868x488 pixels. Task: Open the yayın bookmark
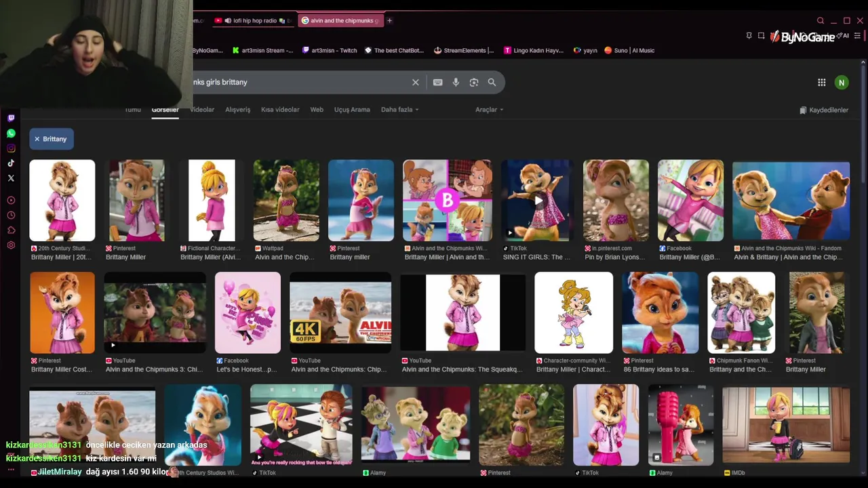[585, 50]
